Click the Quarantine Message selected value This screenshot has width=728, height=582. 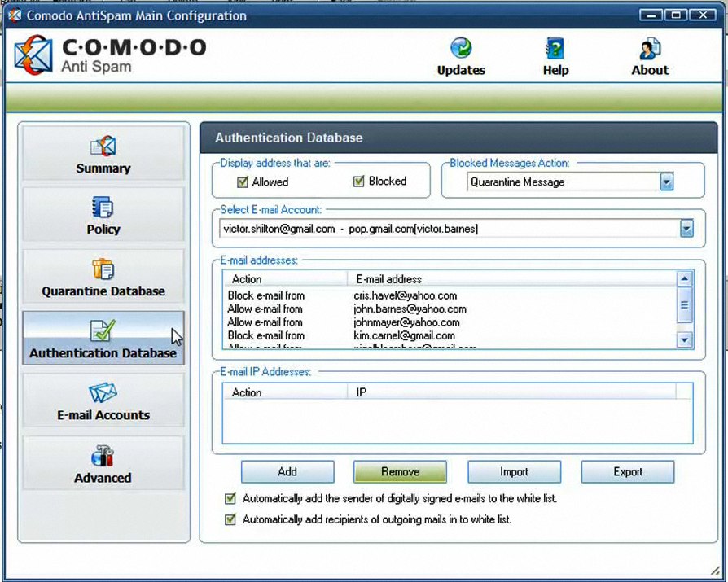click(x=517, y=182)
